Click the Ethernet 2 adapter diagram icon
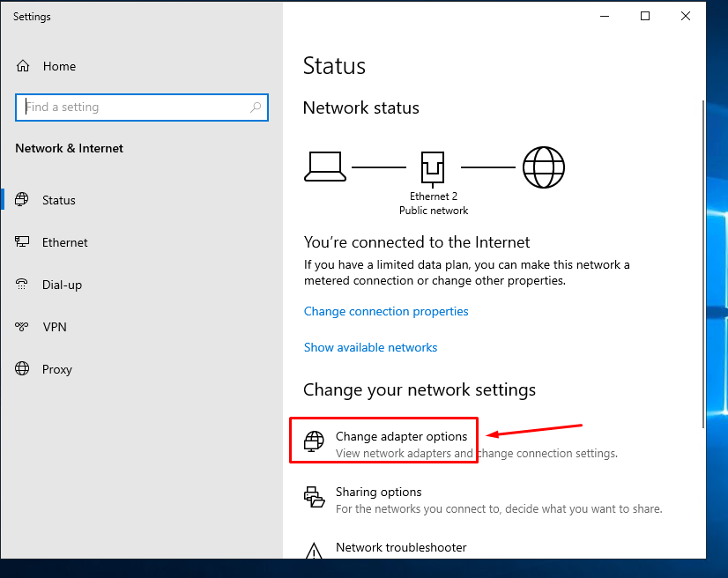 (433, 167)
